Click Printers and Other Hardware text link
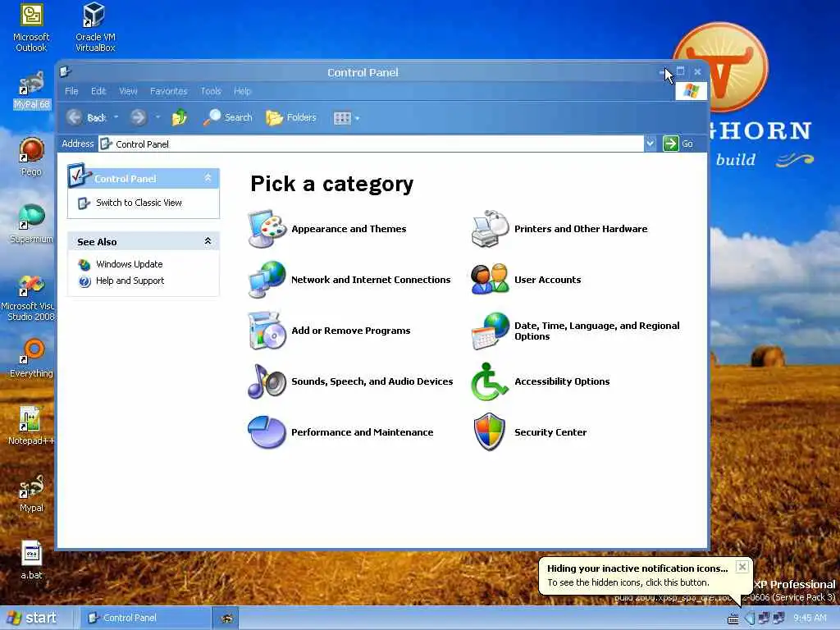Image resolution: width=840 pixels, height=630 pixels. [x=581, y=229]
